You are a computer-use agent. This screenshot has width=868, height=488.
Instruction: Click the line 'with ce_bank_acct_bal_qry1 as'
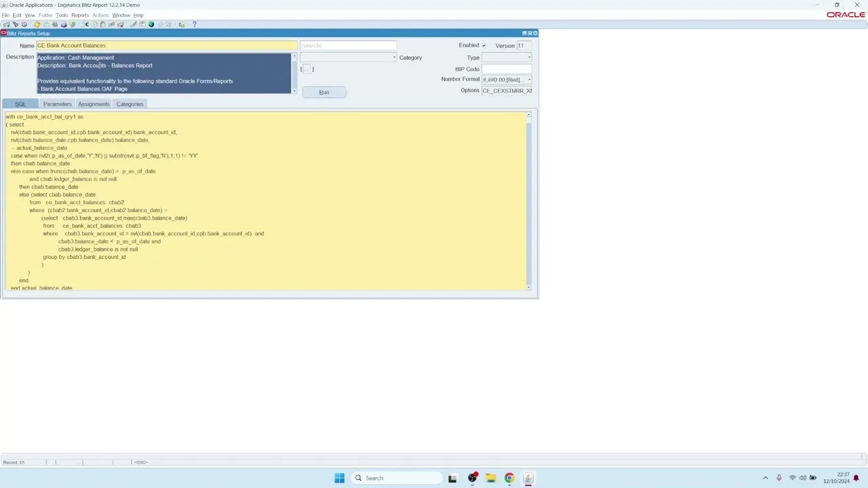(x=45, y=117)
